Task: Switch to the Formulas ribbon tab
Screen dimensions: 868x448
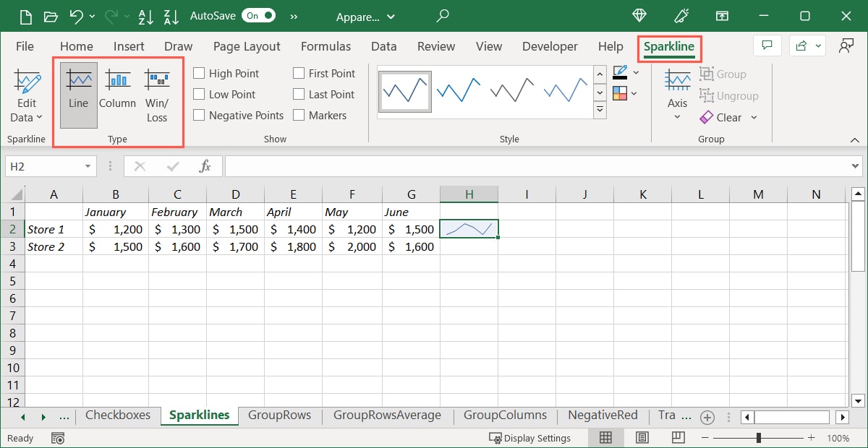Action: coord(325,46)
